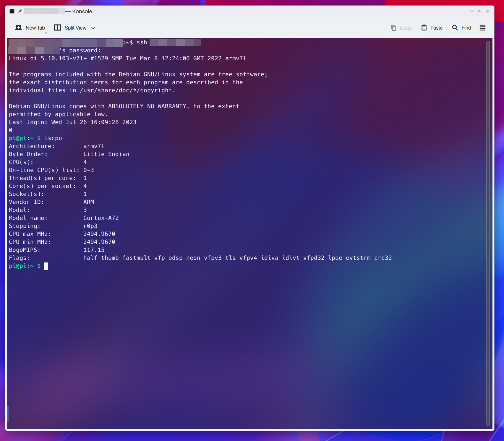Image resolution: width=504 pixels, height=441 pixels.
Task: Open the hamburger menu
Action: pyautogui.click(x=482, y=28)
